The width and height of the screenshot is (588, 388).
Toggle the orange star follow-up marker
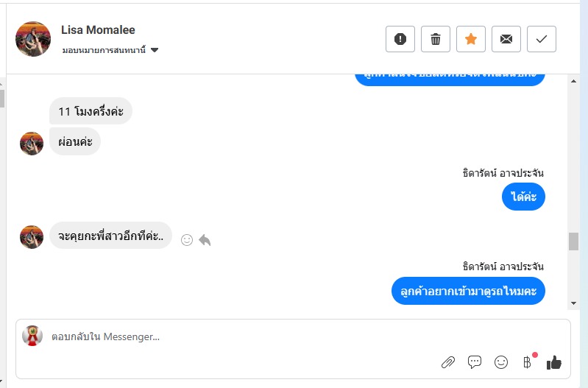pos(471,39)
